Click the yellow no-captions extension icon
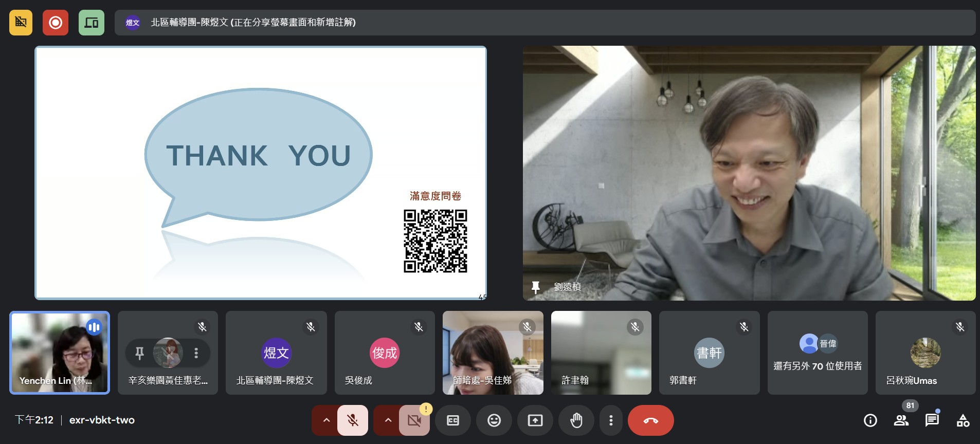 coord(21,23)
